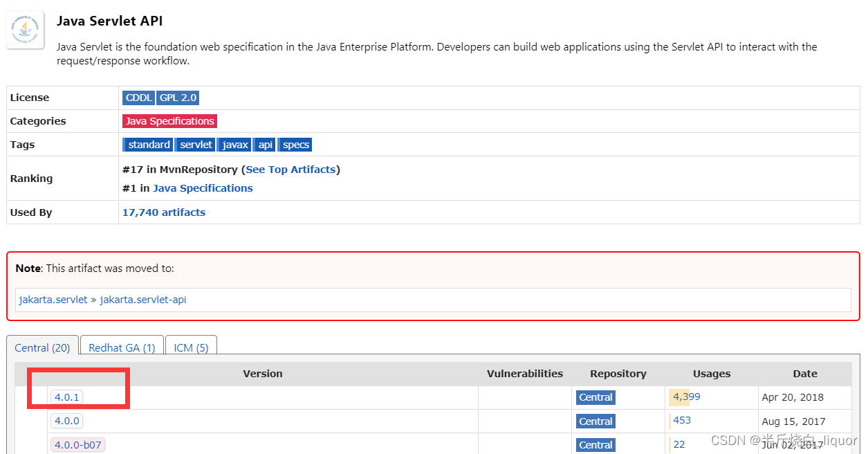Screen dimensions: 868x454
Task: Open the jakarta.servlet group link
Action: 53,300
